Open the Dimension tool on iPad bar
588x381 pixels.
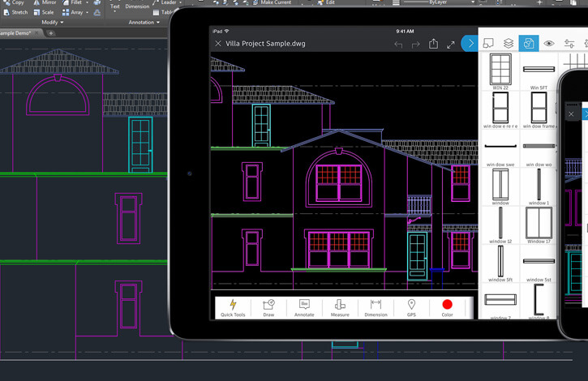tap(376, 308)
